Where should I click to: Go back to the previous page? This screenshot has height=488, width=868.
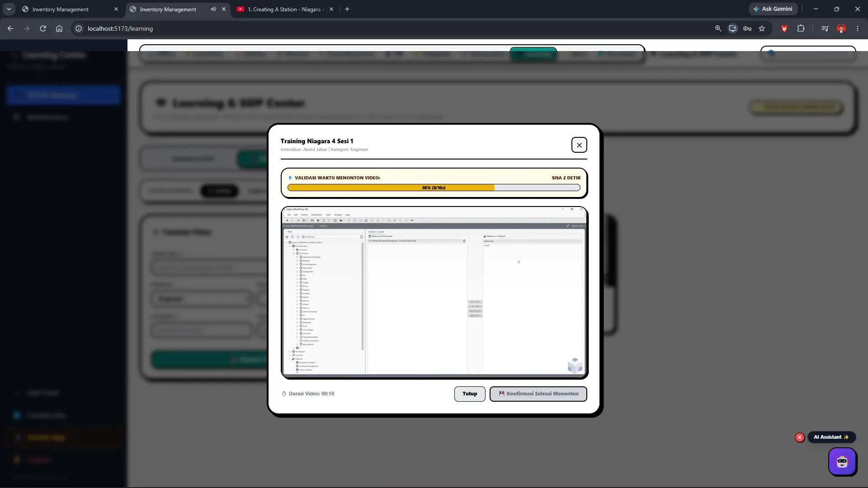click(x=10, y=28)
